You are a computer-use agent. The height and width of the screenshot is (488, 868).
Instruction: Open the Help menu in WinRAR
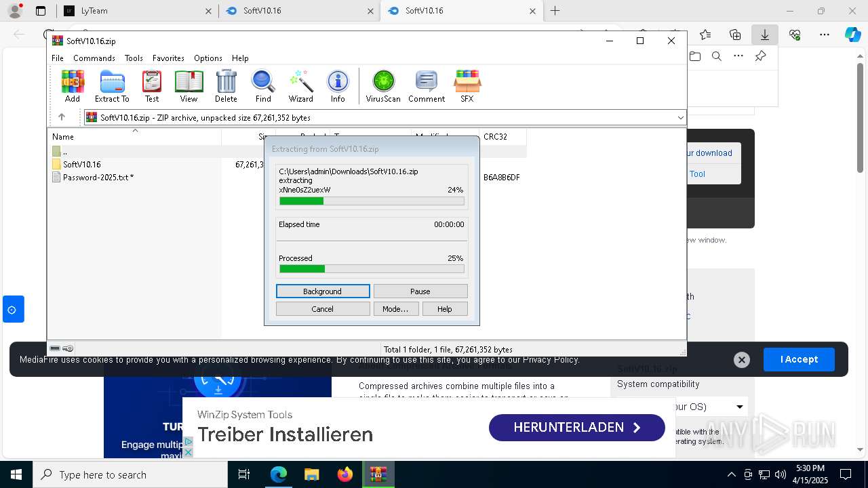click(x=240, y=58)
